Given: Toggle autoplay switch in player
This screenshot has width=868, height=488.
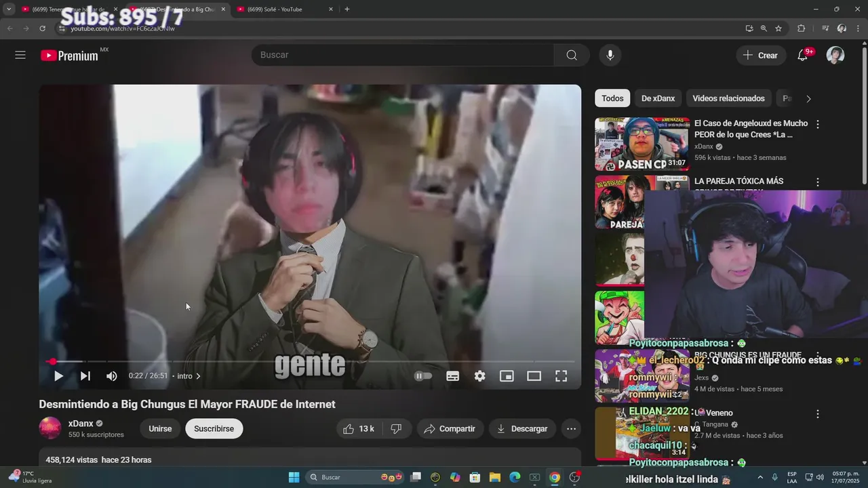Looking at the screenshot, I should pyautogui.click(x=423, y=375).
